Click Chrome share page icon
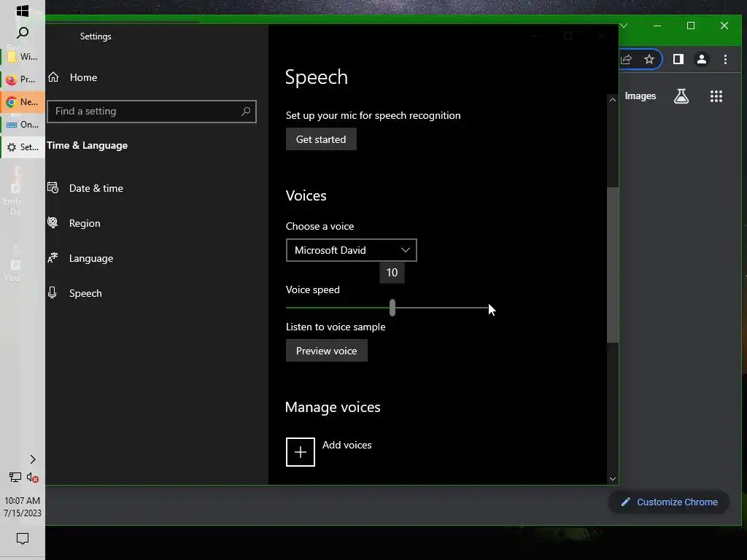 (626, 59)
